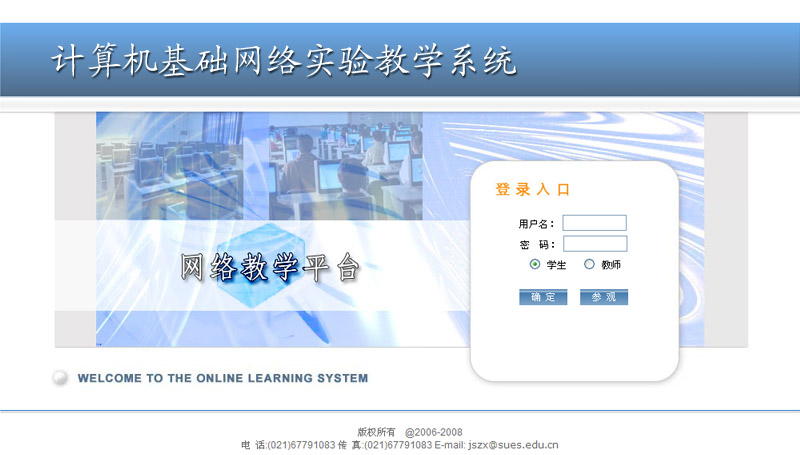The image size is (800, 455).
Task: Select the 教师 radio button
Action: tap(589, 264)
